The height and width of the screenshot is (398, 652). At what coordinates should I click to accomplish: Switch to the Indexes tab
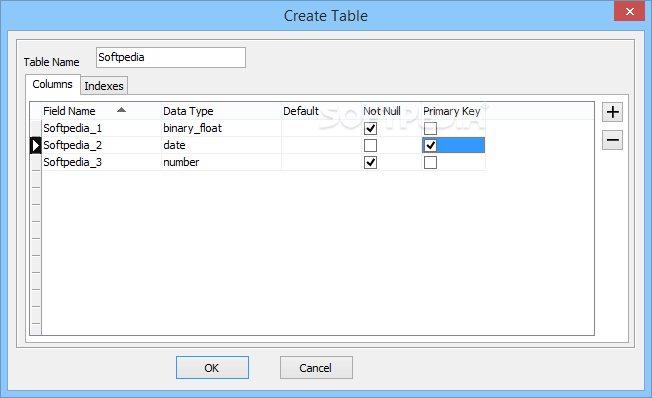point(104,86)
